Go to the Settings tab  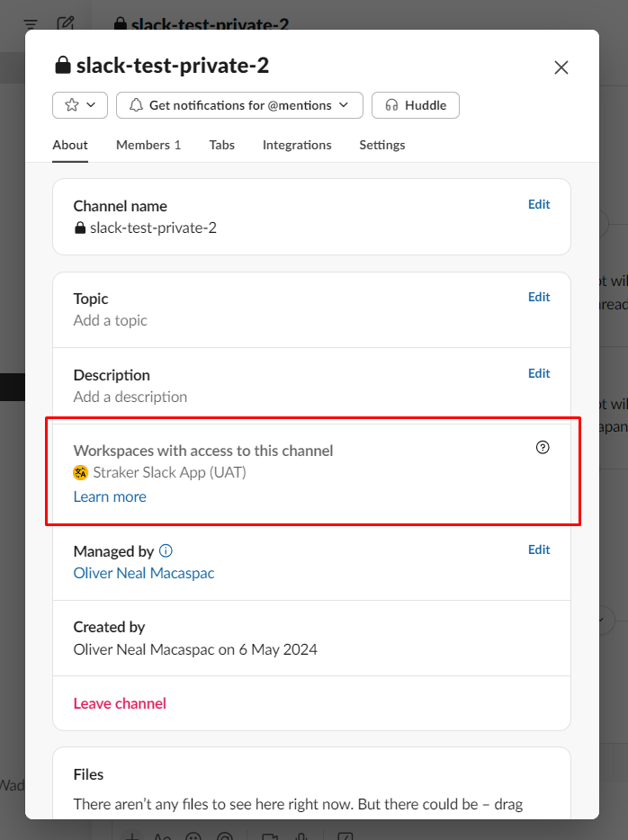[x=382, y=145]
